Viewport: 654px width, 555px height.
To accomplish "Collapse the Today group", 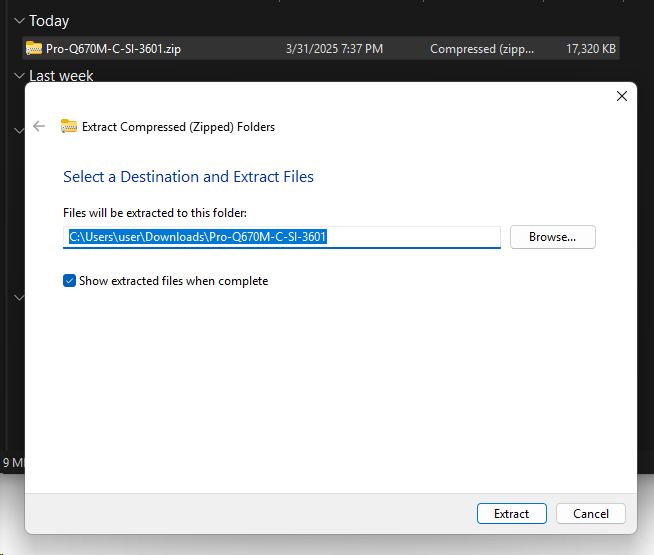I will 20,21.
